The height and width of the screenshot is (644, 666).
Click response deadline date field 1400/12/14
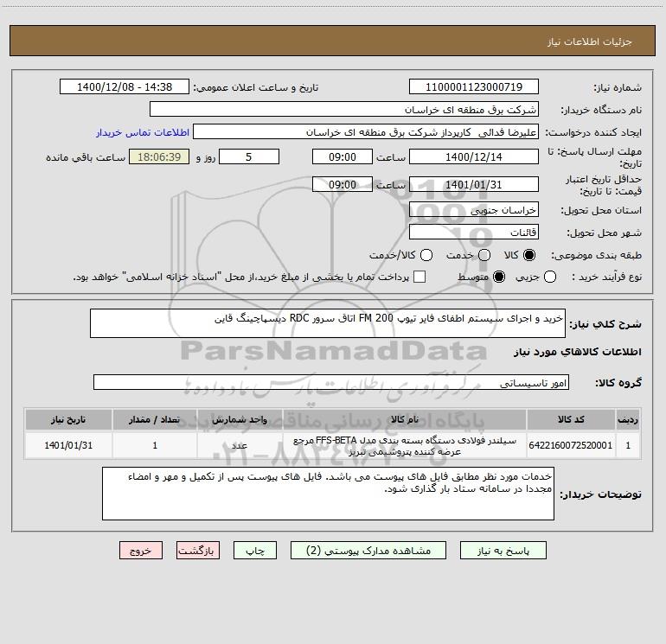pos(474,157)
